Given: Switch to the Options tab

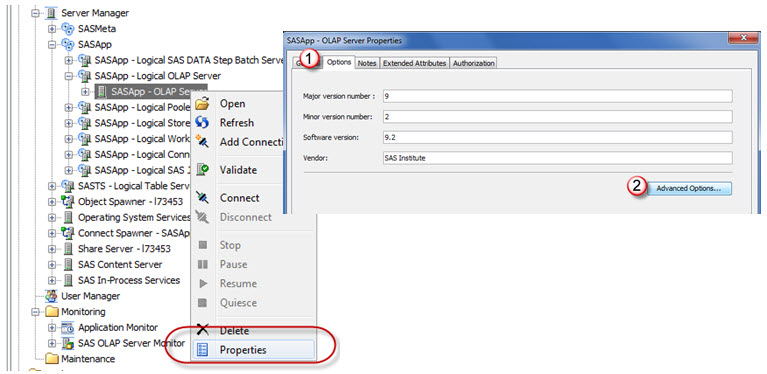Looking at the screenshot, I should [x=338, y=63].
